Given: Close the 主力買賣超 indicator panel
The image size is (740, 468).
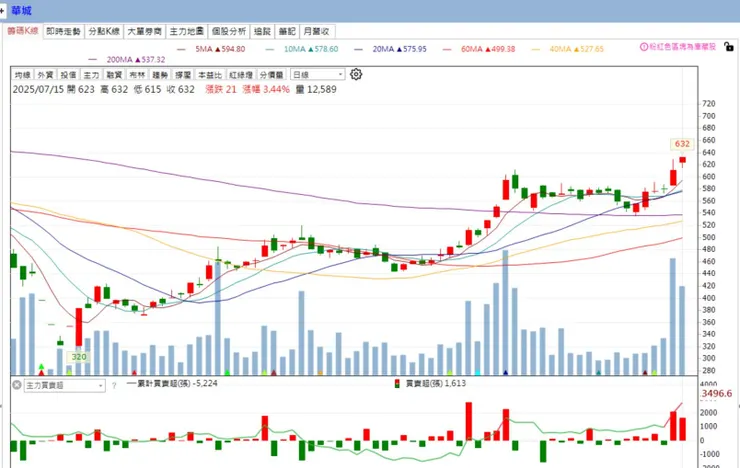Looking at the screenshot, I should point(17,385).
